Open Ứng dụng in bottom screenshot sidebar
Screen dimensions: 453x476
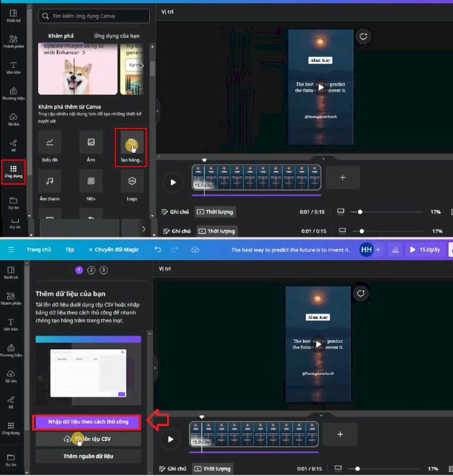tap(11, 428)
